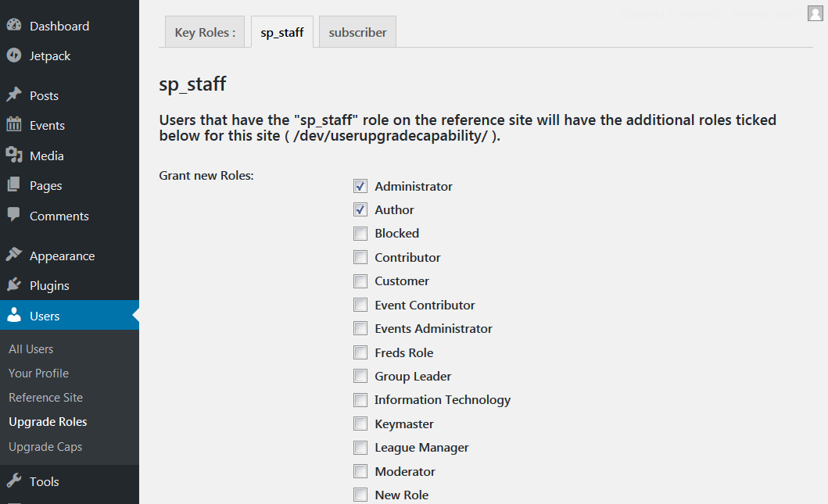Click the Pages stacked-sheets icon
Image resolution: width=828 pixels, height=504 pixels.
tap(14, 184)
